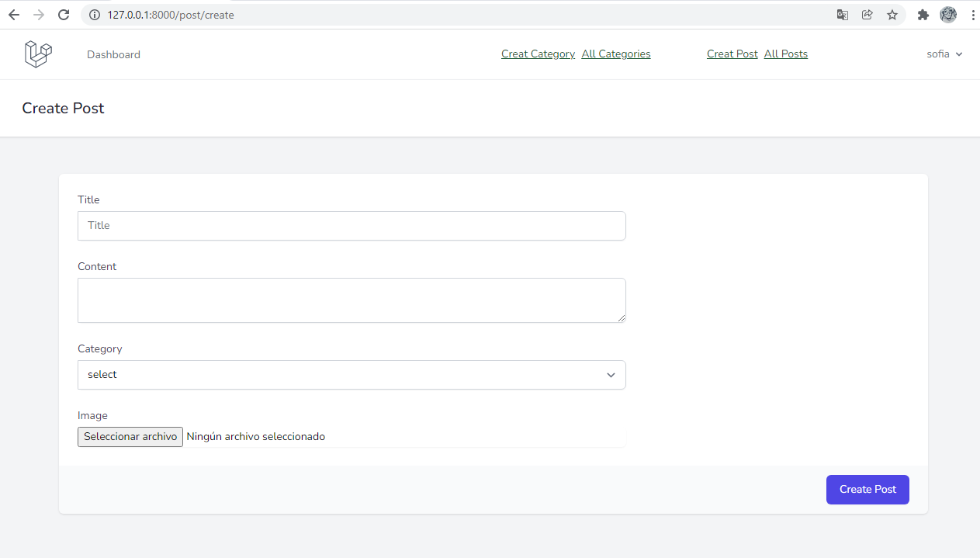
Task: Click the site information icon in address bar
Action: click(x=95, y=15)
